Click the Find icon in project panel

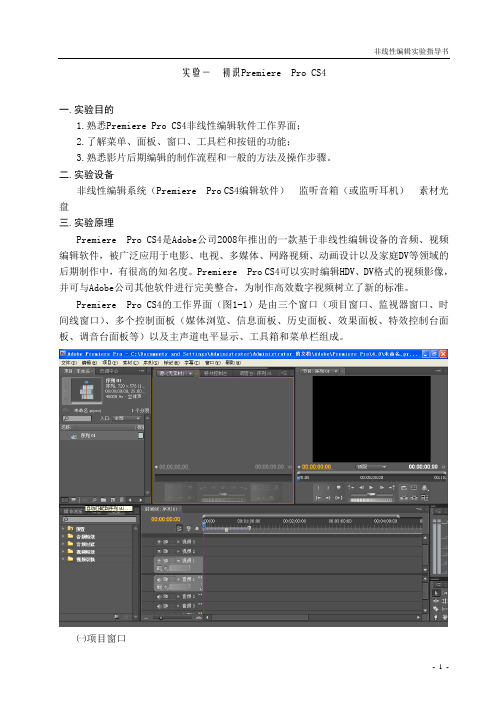94,500
